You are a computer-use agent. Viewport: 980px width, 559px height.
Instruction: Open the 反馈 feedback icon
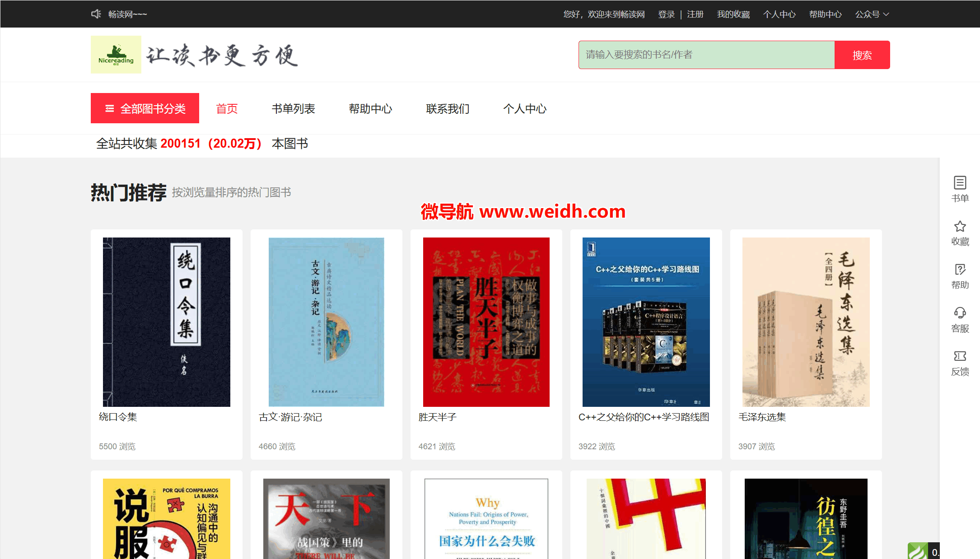(960, 356)
